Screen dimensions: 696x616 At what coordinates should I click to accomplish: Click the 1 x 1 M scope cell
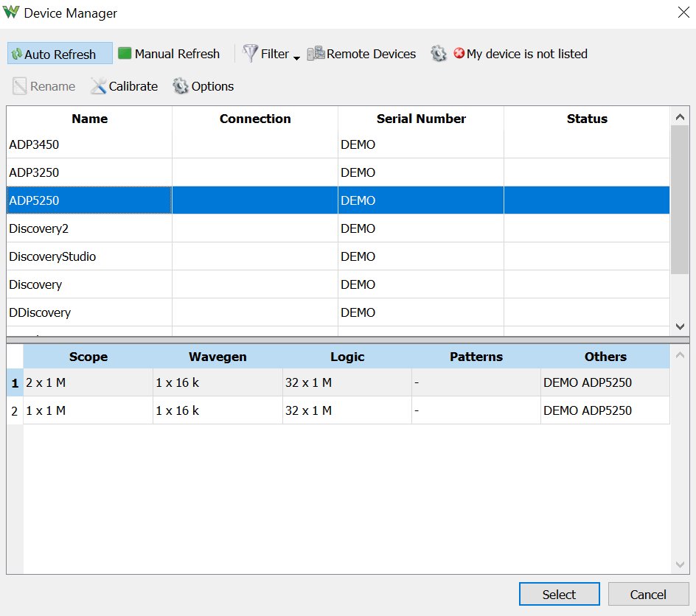[x=88, y=410]
